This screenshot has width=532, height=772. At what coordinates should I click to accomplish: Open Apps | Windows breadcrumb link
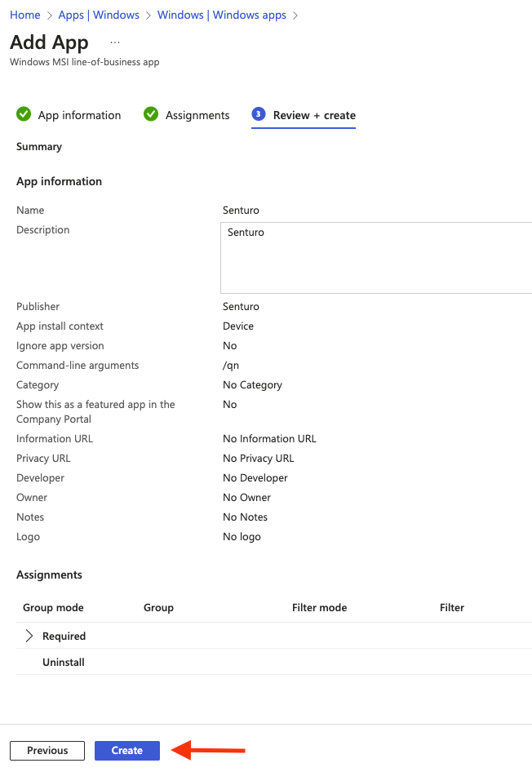tap(99, 15)
